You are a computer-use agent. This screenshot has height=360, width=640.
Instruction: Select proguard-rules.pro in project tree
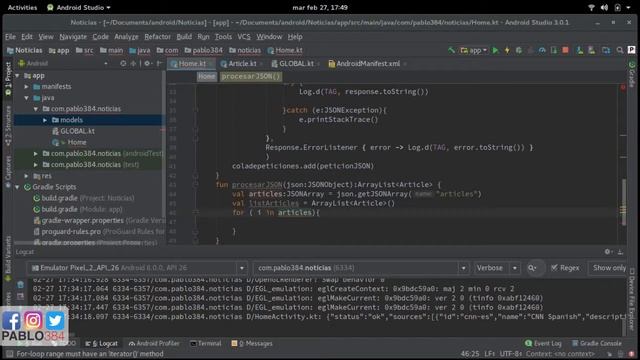[x=71, y=231]
